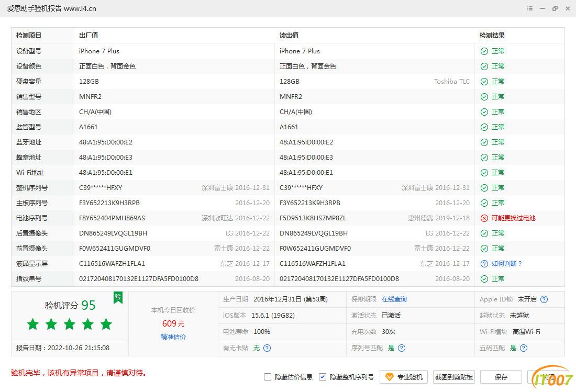Click the green 验 badge on score card
Viewport: 576px width, 392px height.
pos(118,297)
